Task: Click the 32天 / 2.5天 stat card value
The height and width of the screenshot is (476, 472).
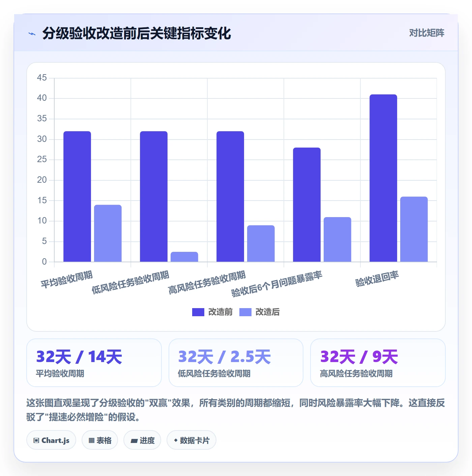Action: pyautogui.click(x=225, y=357)
